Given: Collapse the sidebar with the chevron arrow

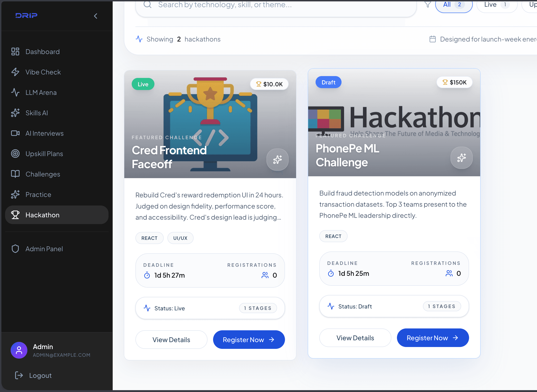Looking at the screenshot, I should (x=96, y=16).
